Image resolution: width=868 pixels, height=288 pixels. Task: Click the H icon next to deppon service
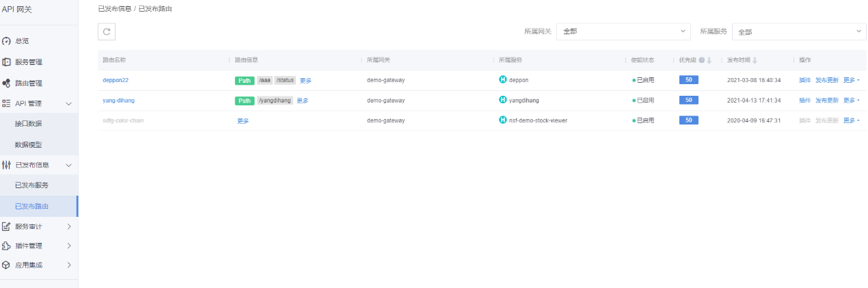tap(503, 80)
